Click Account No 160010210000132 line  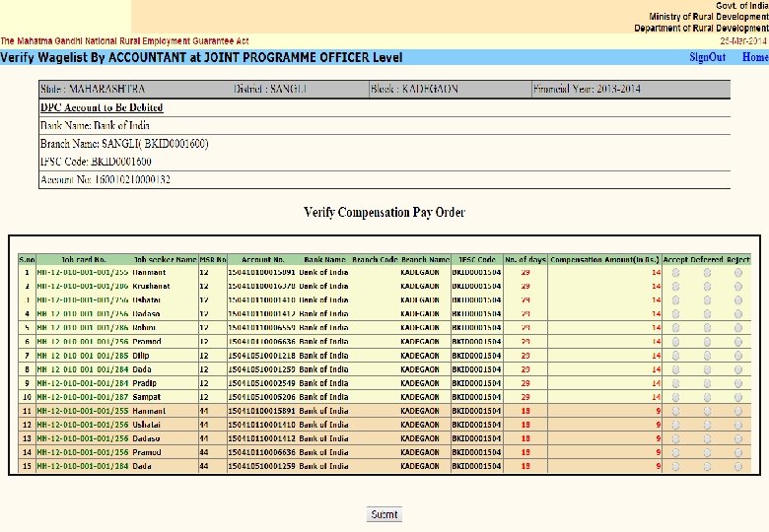point(105,179)
